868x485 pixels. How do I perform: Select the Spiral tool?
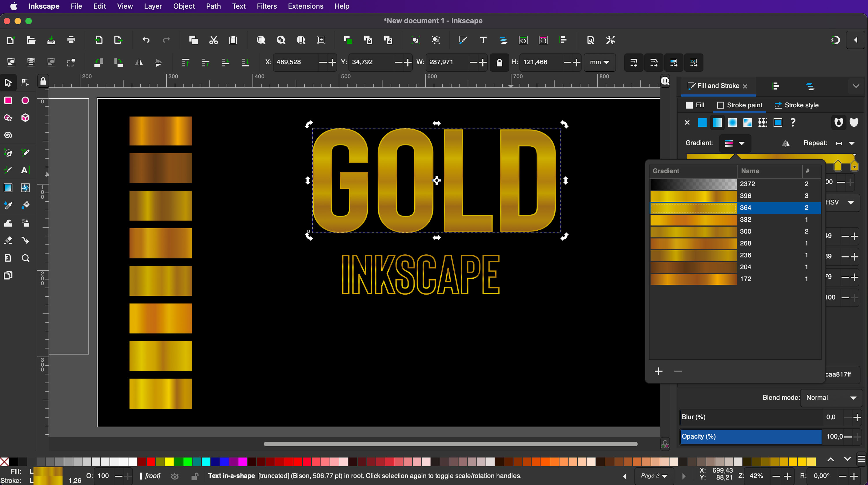[8, 135]
